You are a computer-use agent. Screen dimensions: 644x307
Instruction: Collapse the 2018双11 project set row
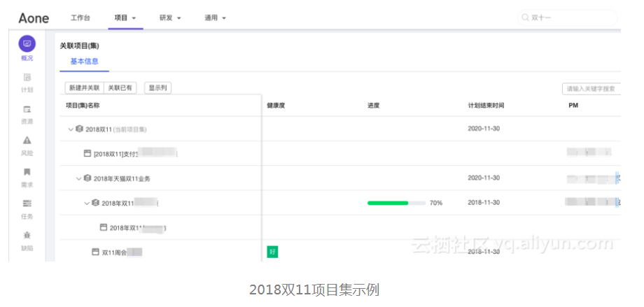coord(71,129)
